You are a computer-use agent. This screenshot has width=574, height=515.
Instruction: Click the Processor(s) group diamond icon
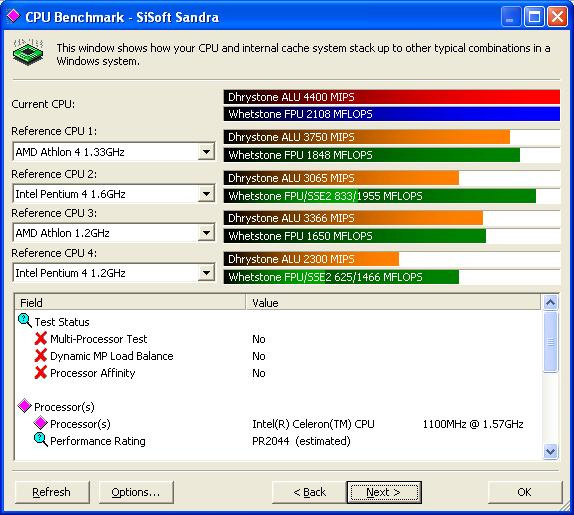tap(25, 406)
